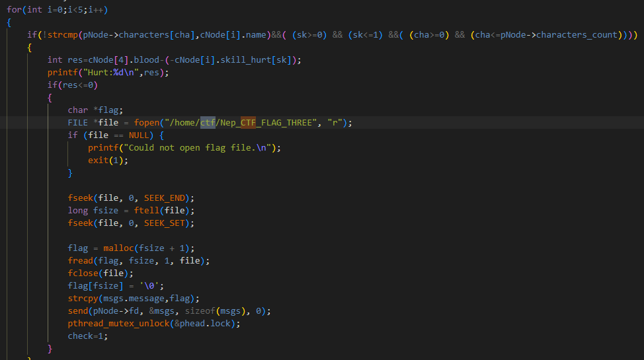This screenshot has height=360, width=644.
Task: Click the char *flag declaration
Action: [x=86, y=110]
